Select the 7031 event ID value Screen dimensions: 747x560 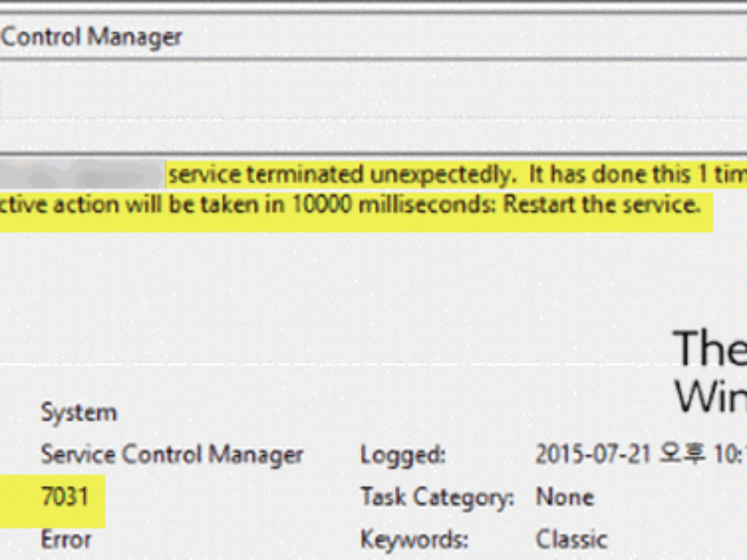pos(65,497)
